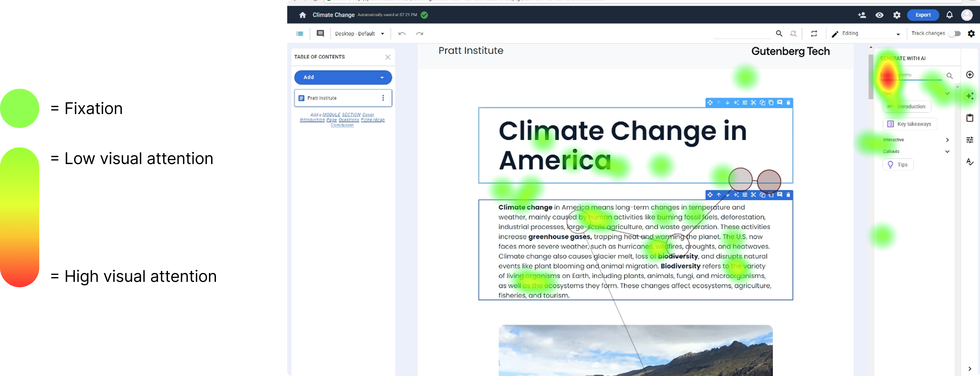The image size is (980, 376).
Task: Click the home icon in header
Action: (x=303, y=15)
